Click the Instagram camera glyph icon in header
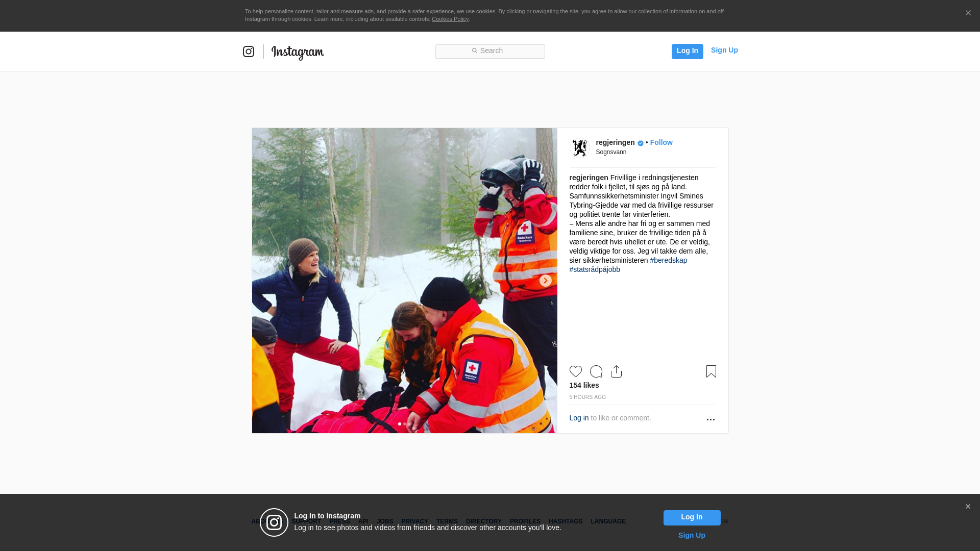Image resolution: width=980 pixels, height=551 pixels. coord(249,52)
